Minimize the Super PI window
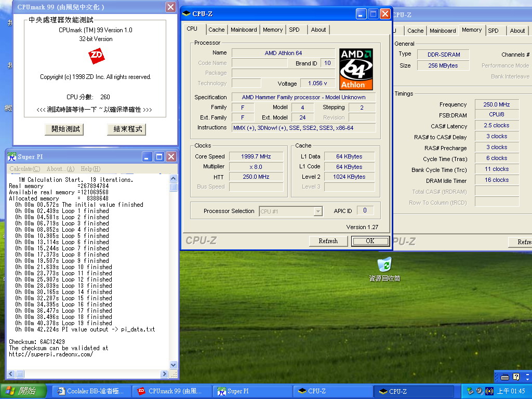The image size is (532, 399). point(147,156)
